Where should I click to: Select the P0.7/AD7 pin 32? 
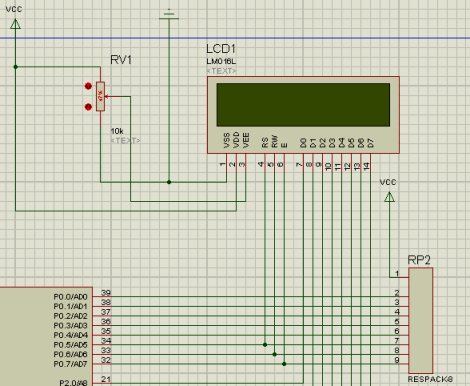click(x=106, y=363)
